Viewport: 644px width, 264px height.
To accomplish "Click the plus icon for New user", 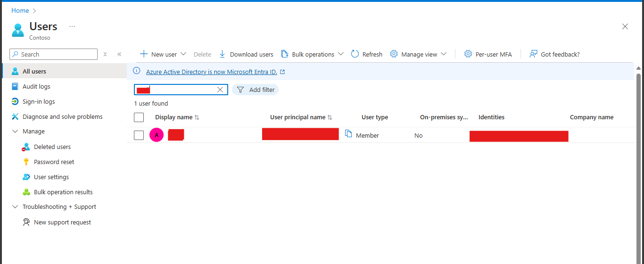I will 144,54.
